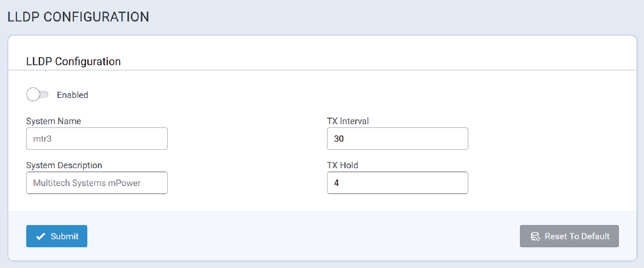Click the TX Interval label
Image resolution: width=644 pixels, height=268 pixels.
coord(347,121)
